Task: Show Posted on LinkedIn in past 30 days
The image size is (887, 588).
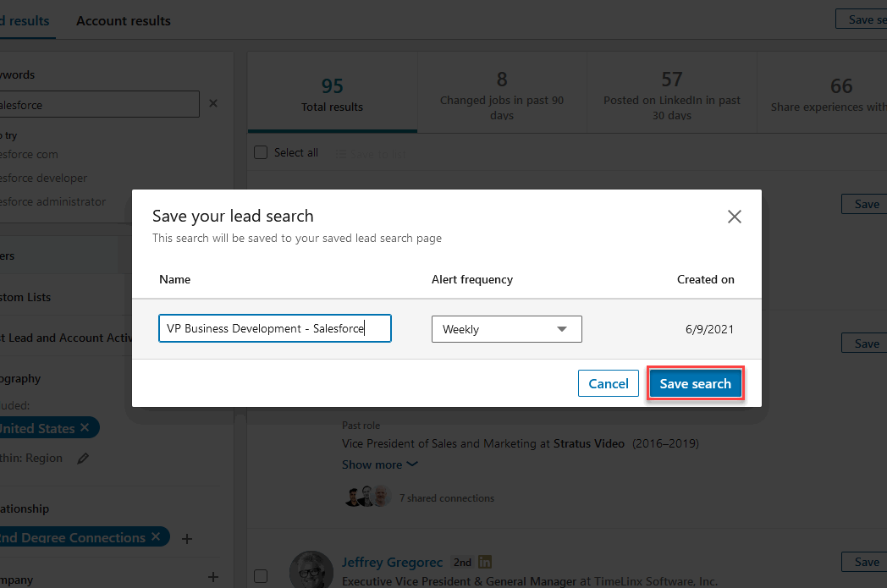Action: pyautogui.click(x=671, y=93)
